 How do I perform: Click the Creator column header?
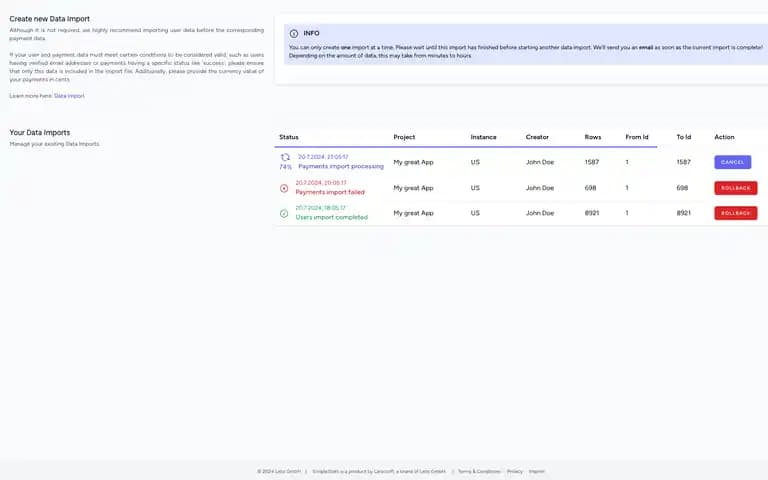(537, 137)
